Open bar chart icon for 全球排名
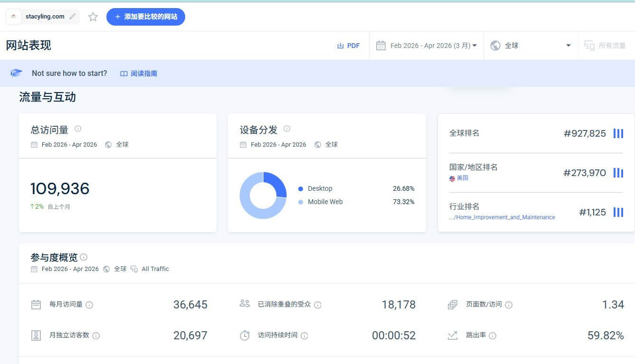Screen dimensions: 635x364 click(x=618, y=133)
